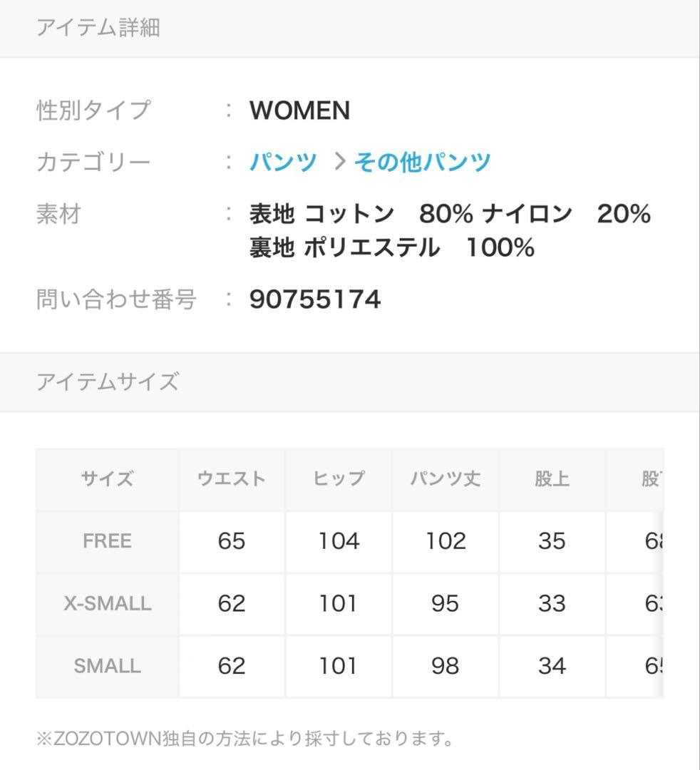This screenshot has height=770, width=700.
Task: Click the FREE waist value 65
Action: 231,541
